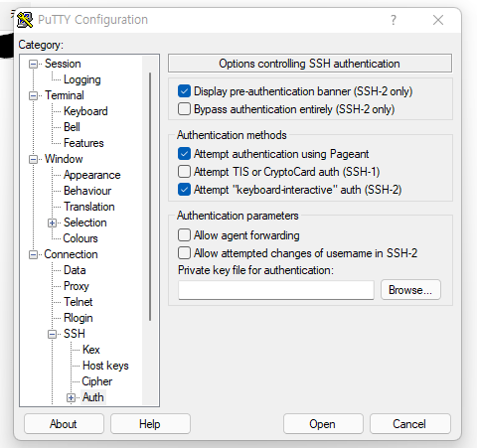
Task: Click the PuTTY icon in title bar
Action: 25,20
